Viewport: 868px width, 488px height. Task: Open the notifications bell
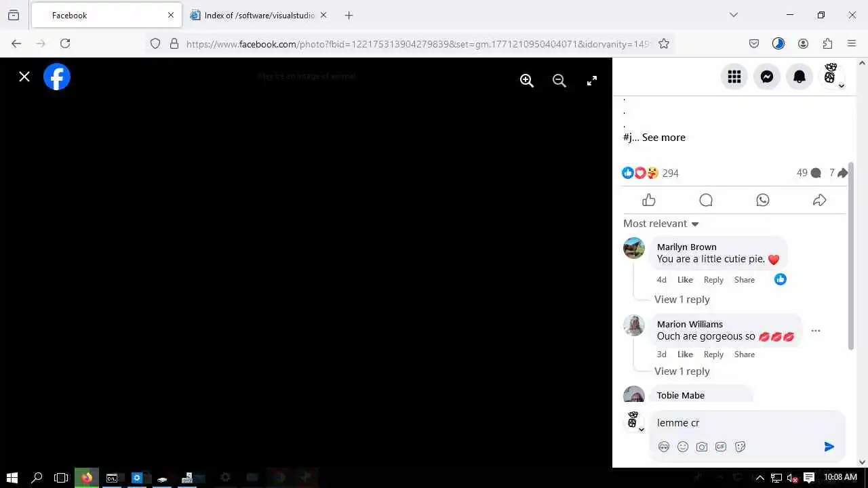click(x=800, y=77)
